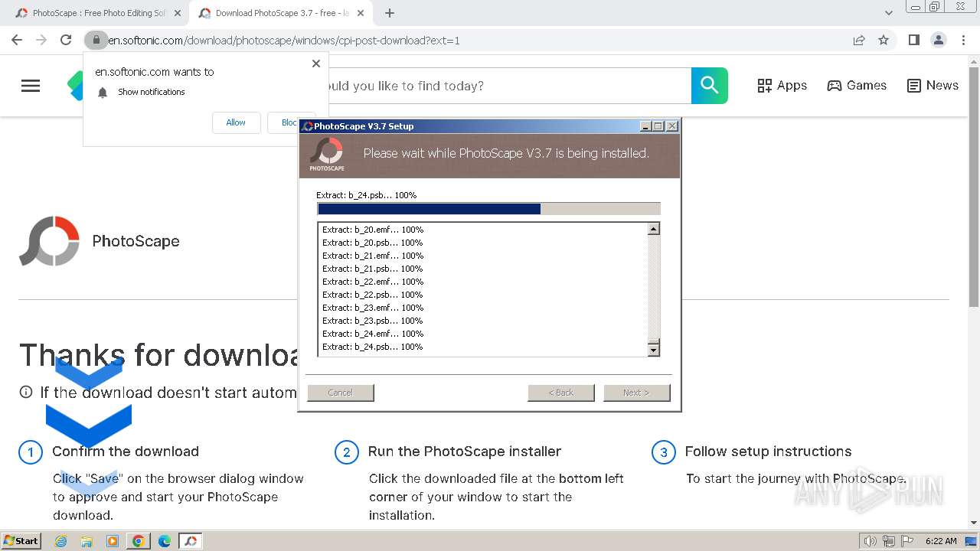Click the Next button in setup
Viewport: 980px width, 551px height.
click(637, 393)
